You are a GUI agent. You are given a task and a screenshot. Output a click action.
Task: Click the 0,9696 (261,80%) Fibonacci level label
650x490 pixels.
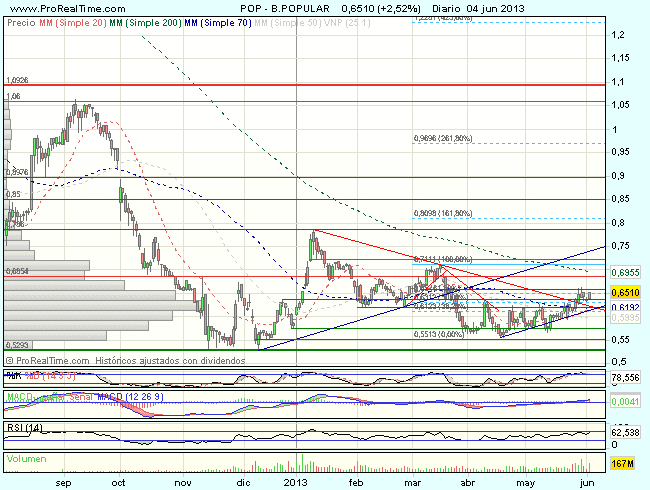(x=443, y=139)
